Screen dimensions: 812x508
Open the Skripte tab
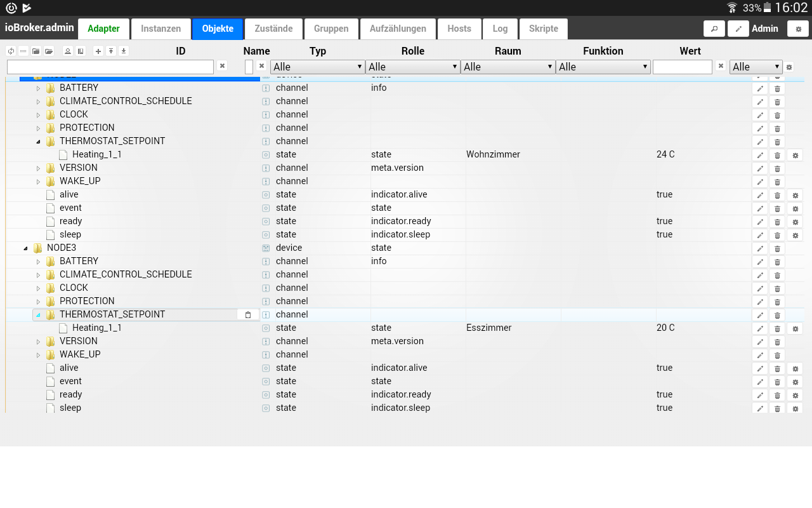pos(544,29)
